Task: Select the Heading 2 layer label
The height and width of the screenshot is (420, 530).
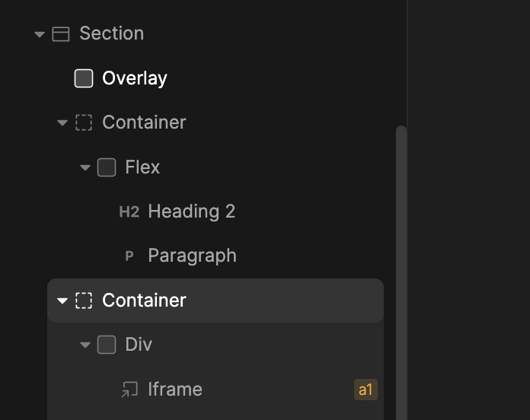Action: (x=192, y=212)
